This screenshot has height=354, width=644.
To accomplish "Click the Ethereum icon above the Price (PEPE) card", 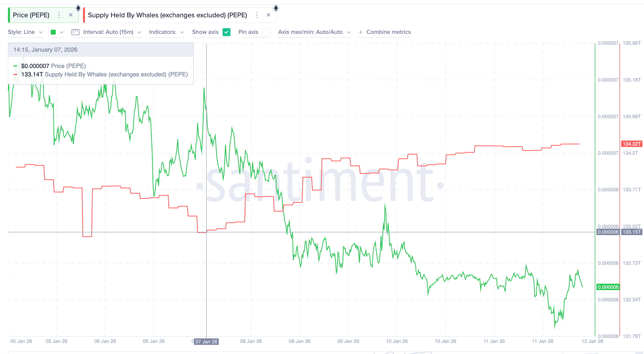I will coord(78,8).
